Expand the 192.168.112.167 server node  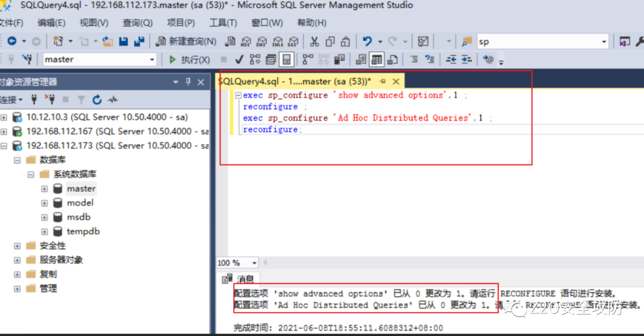point(4,132)
